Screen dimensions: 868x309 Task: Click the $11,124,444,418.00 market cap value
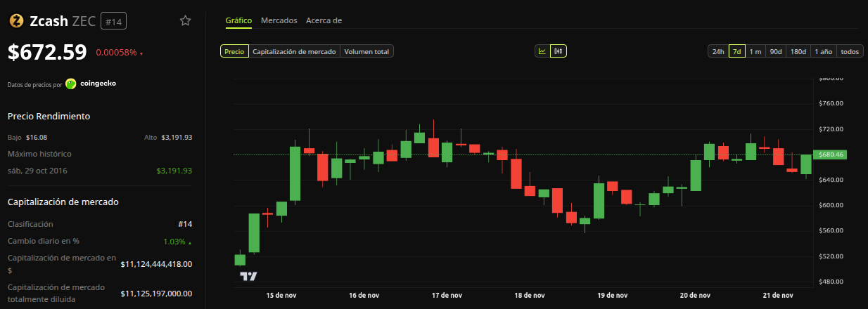tap(156, 264)
